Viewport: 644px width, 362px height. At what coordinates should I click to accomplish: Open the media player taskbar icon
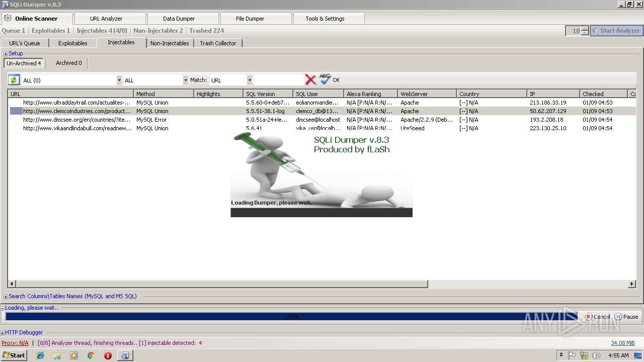point(74,355)
